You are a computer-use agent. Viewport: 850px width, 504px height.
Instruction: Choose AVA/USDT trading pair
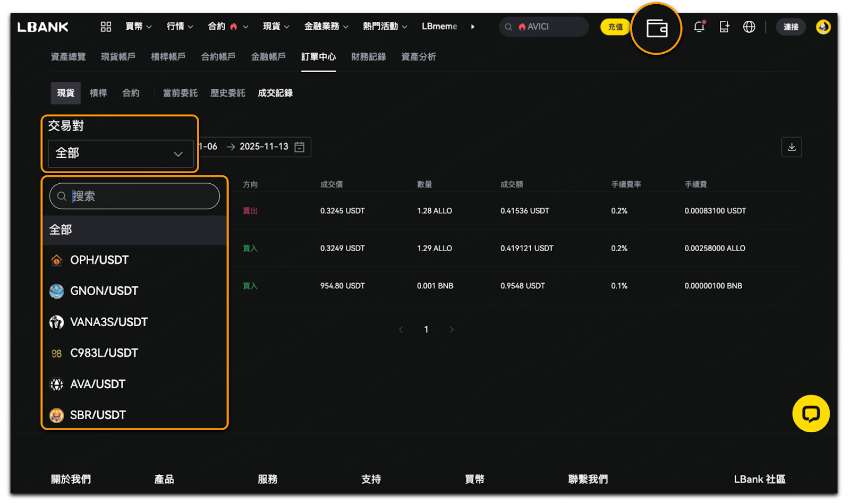point(98,384)
